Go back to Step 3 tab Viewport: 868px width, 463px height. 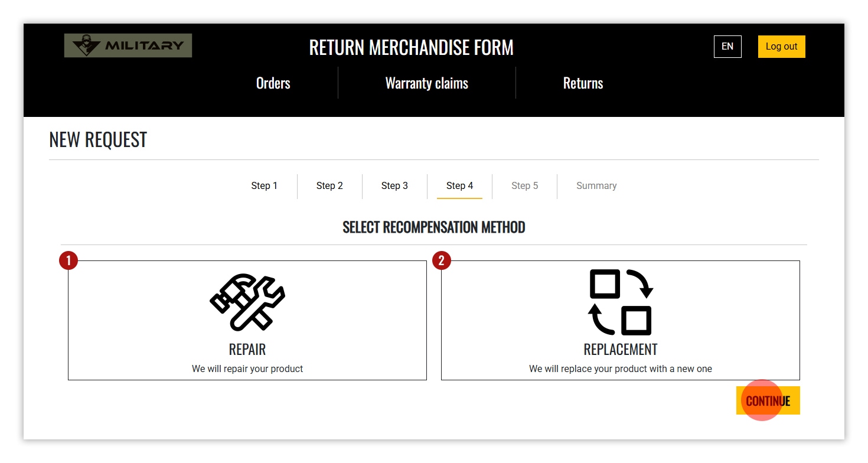coord(394,185)
